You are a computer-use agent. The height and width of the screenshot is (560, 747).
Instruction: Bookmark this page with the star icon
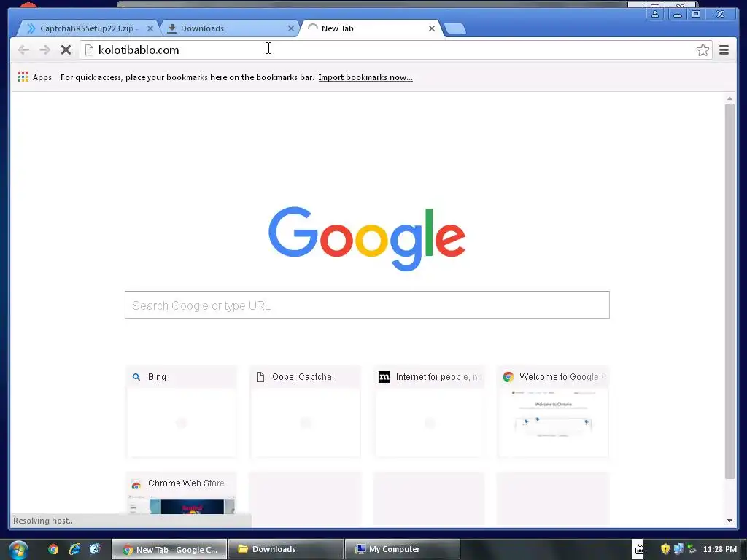703,50
